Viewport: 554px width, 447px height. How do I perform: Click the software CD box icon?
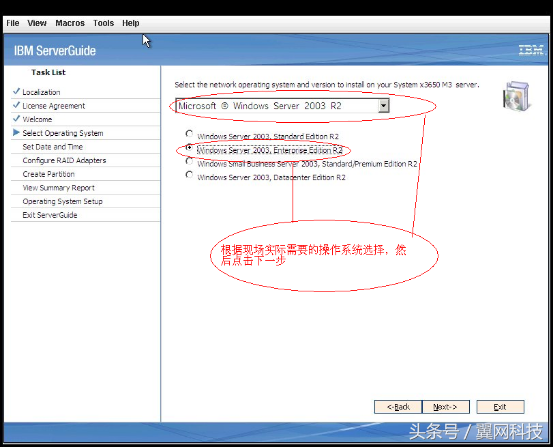pos(517,95)
